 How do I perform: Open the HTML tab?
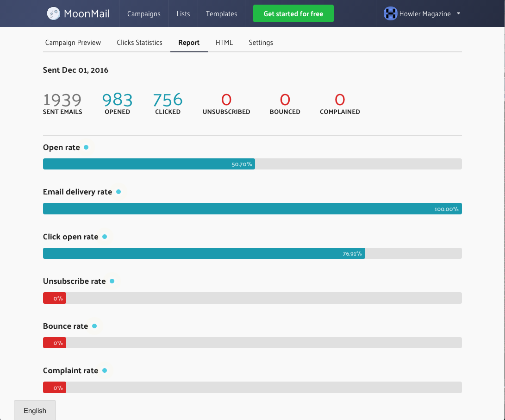[x=224, y=43]
